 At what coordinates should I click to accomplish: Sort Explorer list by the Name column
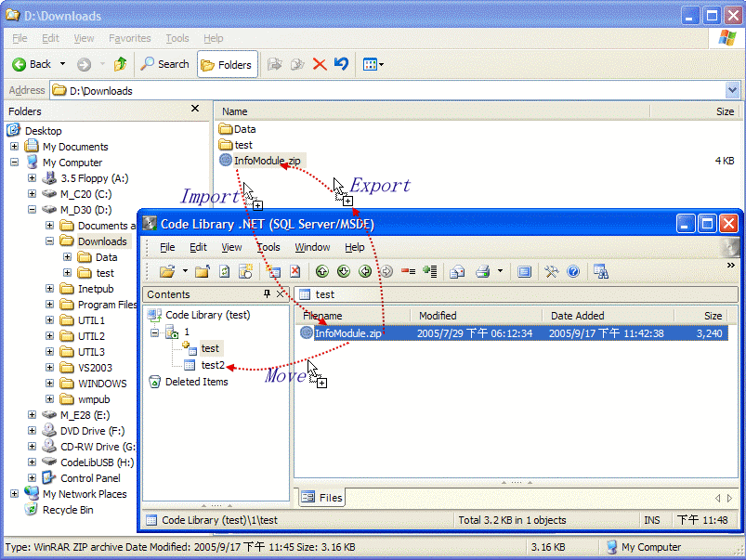[x=432, y=111]
